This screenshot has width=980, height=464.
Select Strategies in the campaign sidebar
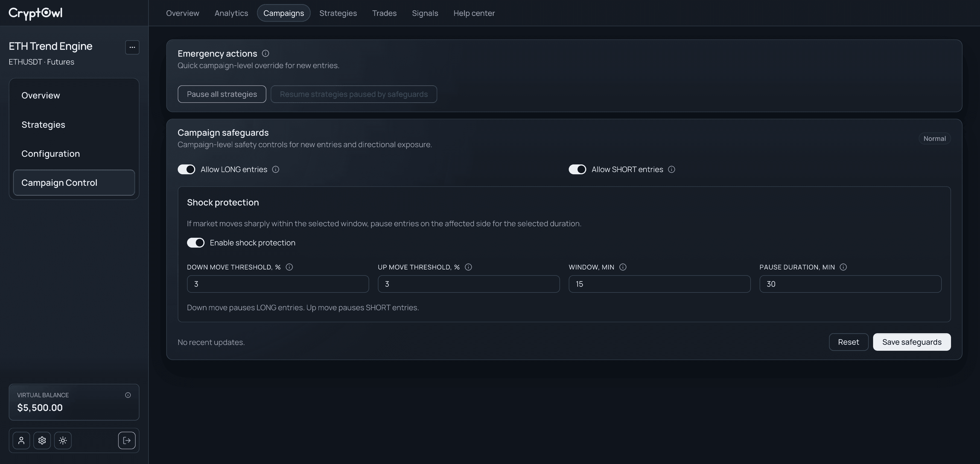point(74,124)
